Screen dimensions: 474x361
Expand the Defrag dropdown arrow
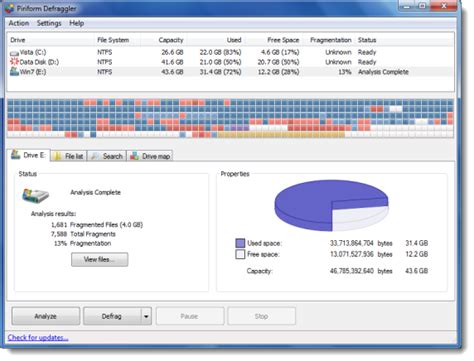(146, 316)
